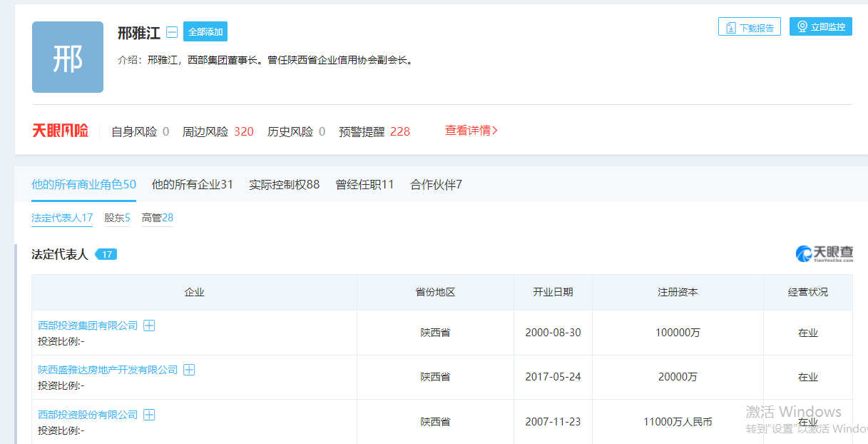Expand plus icon beside 陕西盛雅达房地产开发有限公司
The height and width of the screenshot is (444, 868).
point(189,370)
